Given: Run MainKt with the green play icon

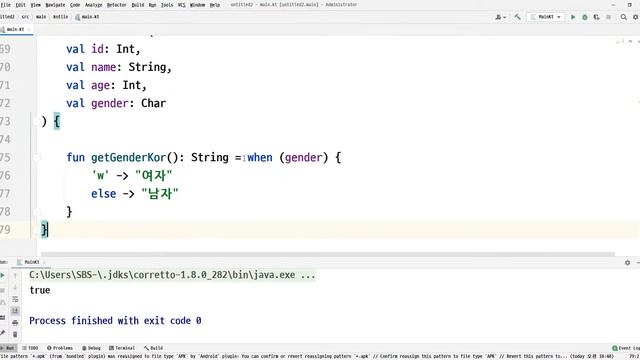Looking at the screenshot, I should [573, 17].
